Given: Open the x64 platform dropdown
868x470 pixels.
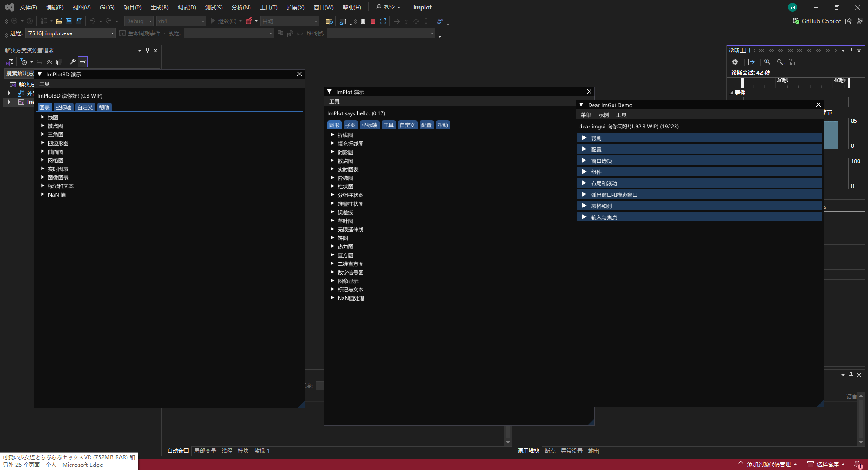Looking at the screenshot, I should [x=181, y=21].
